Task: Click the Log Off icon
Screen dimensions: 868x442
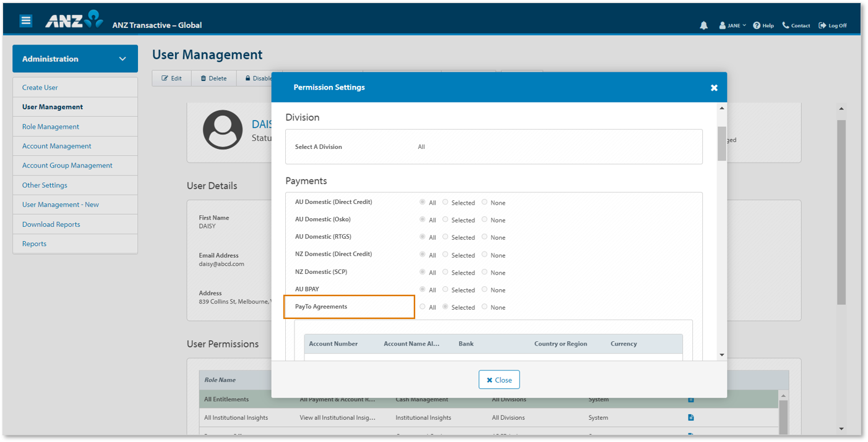Action: pyautogui.click(x=821, y=25)
